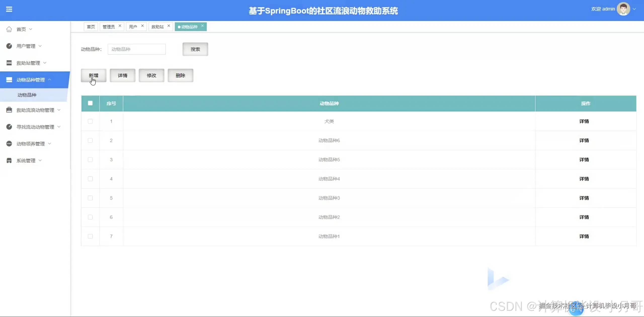Click the 搜索 button
The height and width of the screenshot is (317, 644).
point(195,49)
